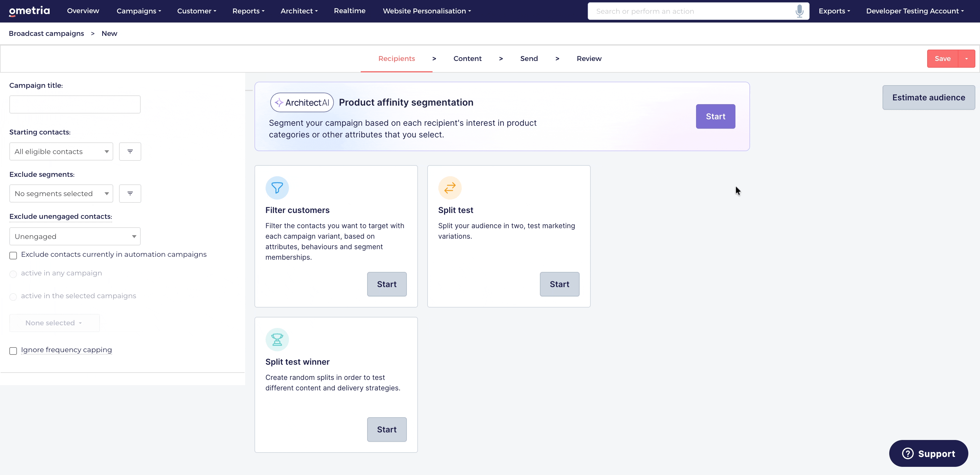Viewport: 980px width, 475px height.
Task: Click the Architect AI badge icon
Action: pyautogui.click(x=279, y=102)
